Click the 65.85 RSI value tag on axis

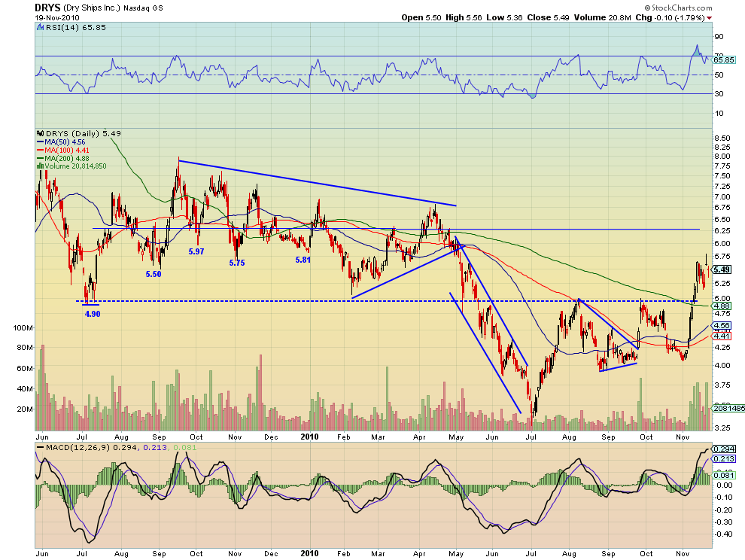[724, 60]
